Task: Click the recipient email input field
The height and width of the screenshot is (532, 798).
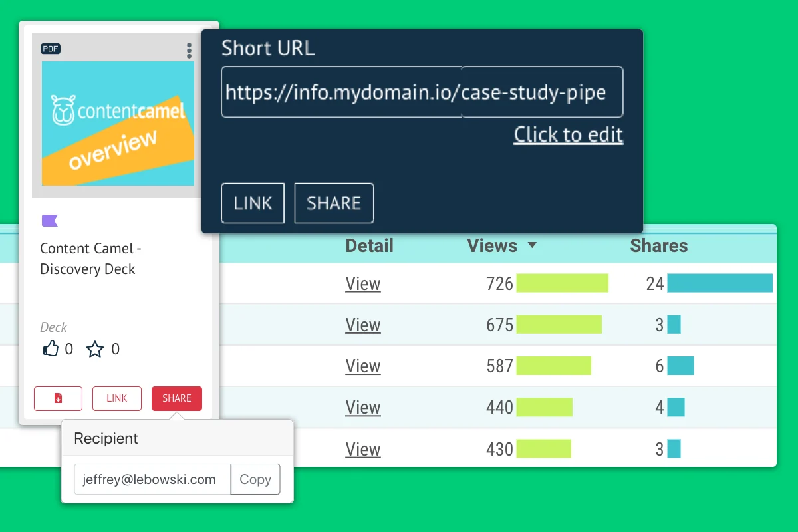Action: tap(152, 479)
